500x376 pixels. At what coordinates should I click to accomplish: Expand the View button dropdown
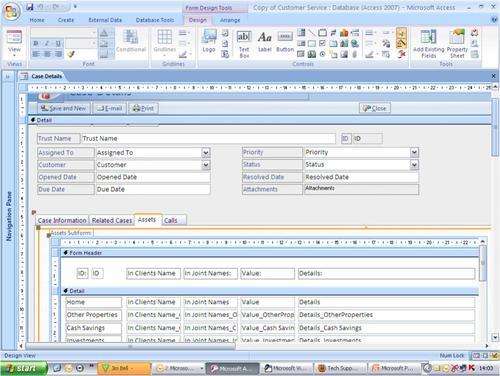[x=14, y=55]
